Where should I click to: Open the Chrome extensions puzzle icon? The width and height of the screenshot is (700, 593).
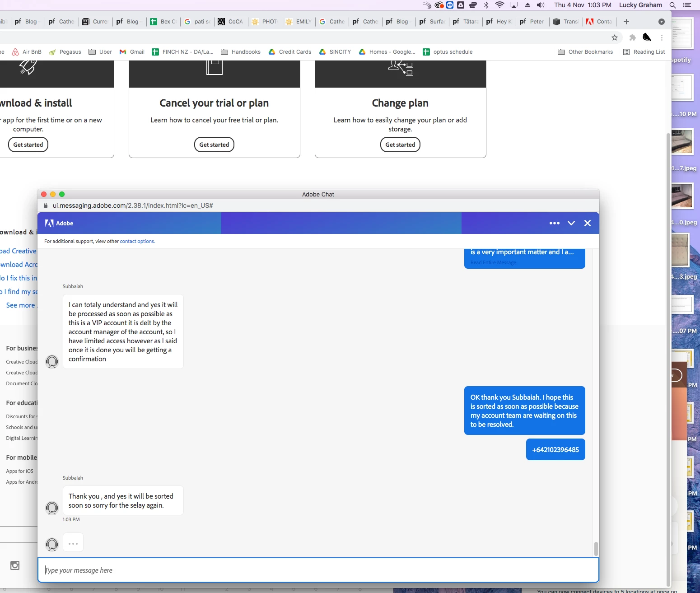coord(632,37)
